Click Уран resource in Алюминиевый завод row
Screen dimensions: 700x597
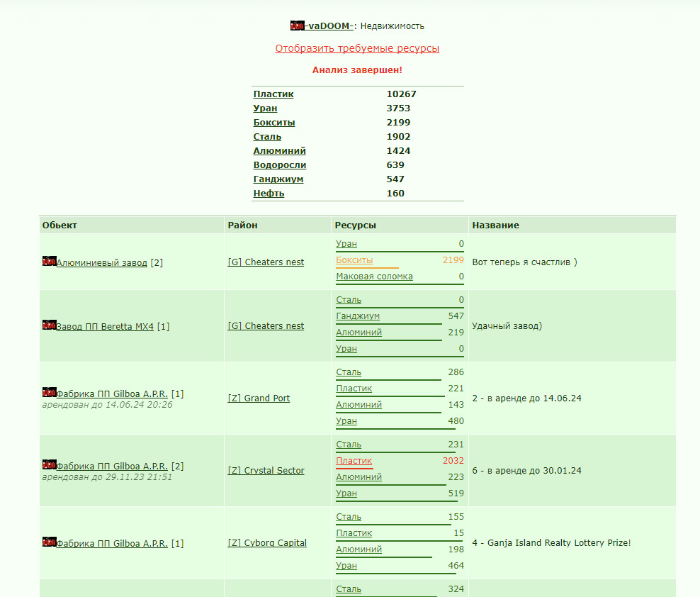346,244
